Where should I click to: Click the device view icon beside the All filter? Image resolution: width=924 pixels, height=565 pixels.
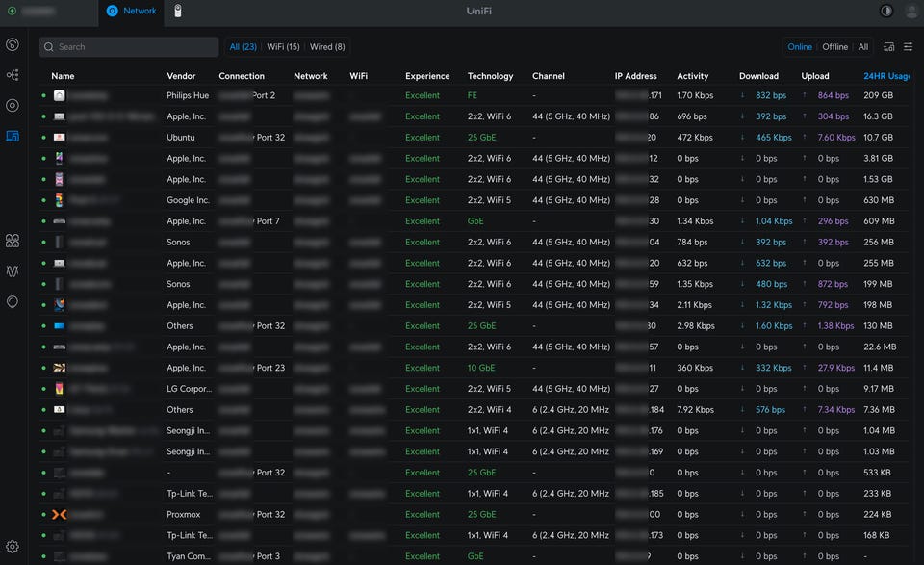[888, 46]
